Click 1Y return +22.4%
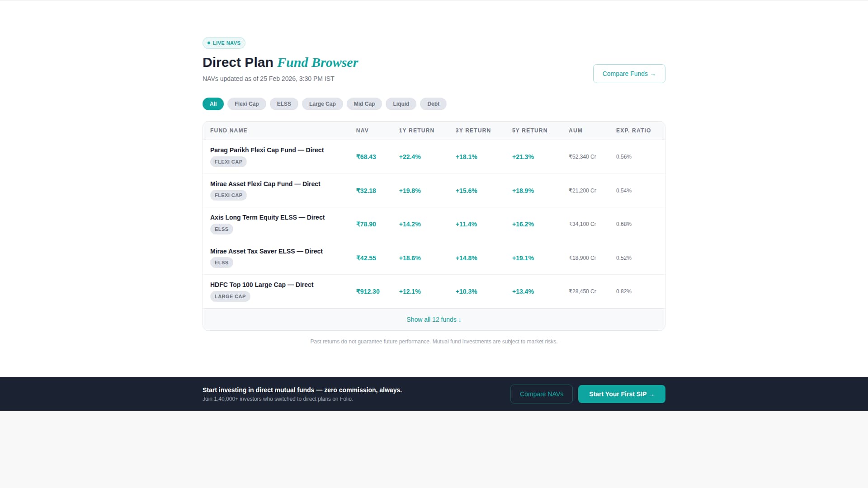 (x=410, y=157)
